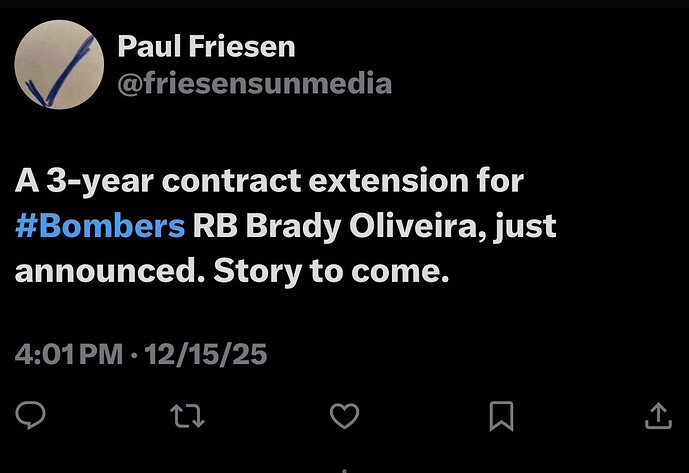Open the share menu icon

658,415
